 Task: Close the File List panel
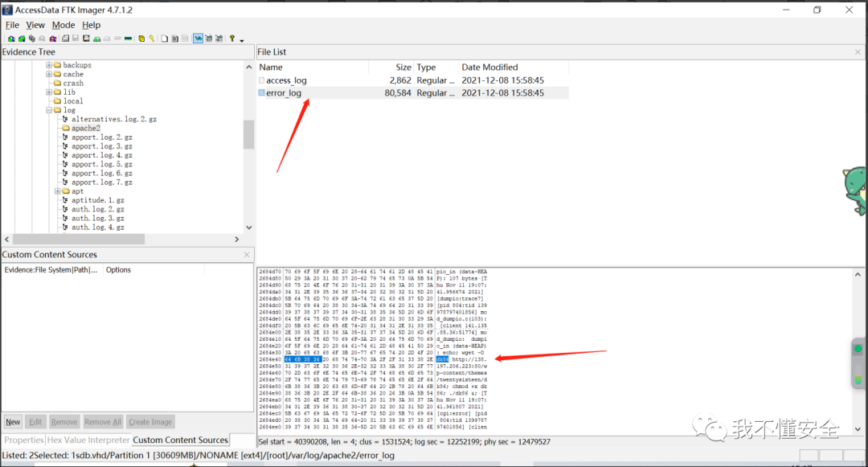(x=858, y=52)
